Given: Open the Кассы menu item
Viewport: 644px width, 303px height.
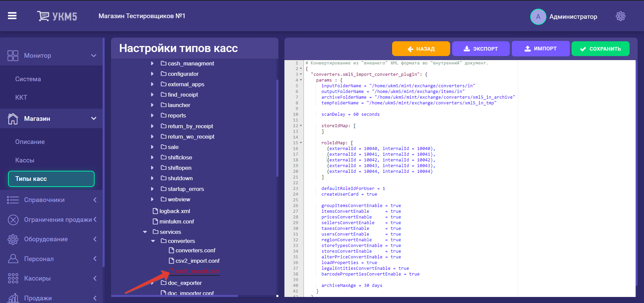Looking at the screenshot, I should (x=24, y=160).
